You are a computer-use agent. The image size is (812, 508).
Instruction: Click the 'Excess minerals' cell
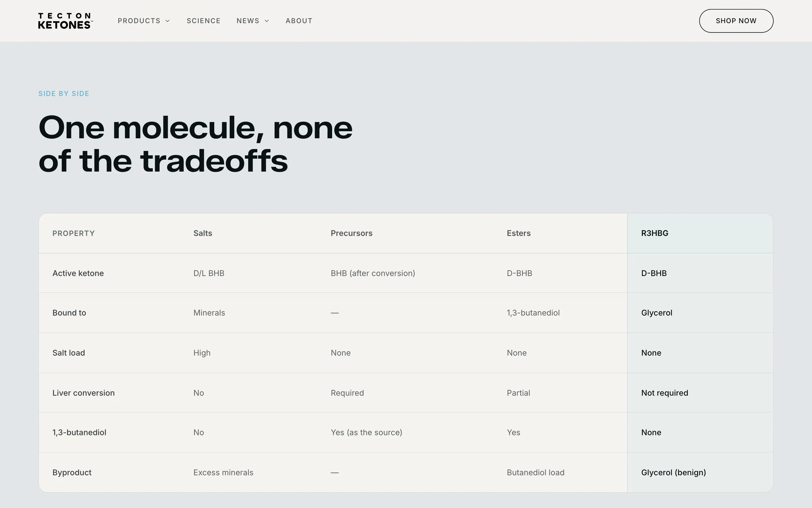(223, 472)
